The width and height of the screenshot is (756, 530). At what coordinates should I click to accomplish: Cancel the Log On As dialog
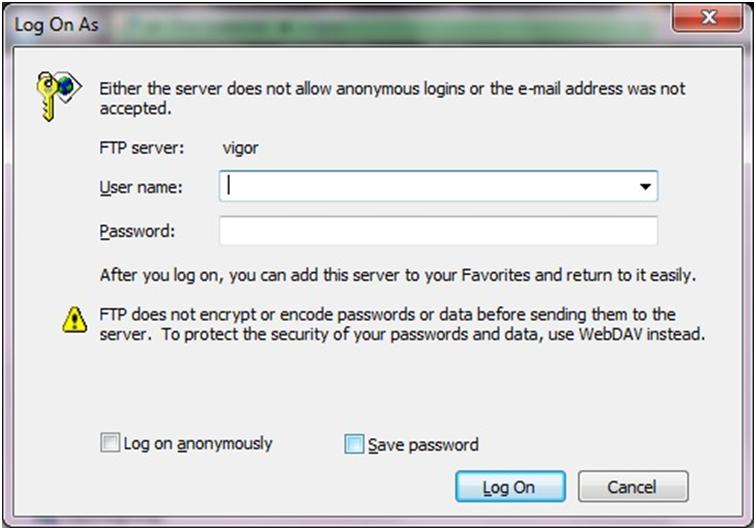(633, 487)
